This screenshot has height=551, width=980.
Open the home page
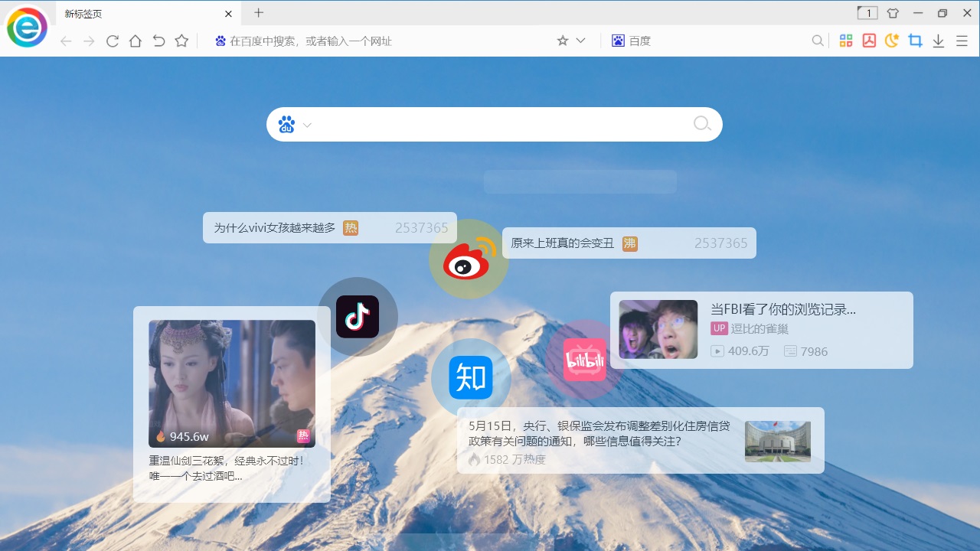click(136, 41)
